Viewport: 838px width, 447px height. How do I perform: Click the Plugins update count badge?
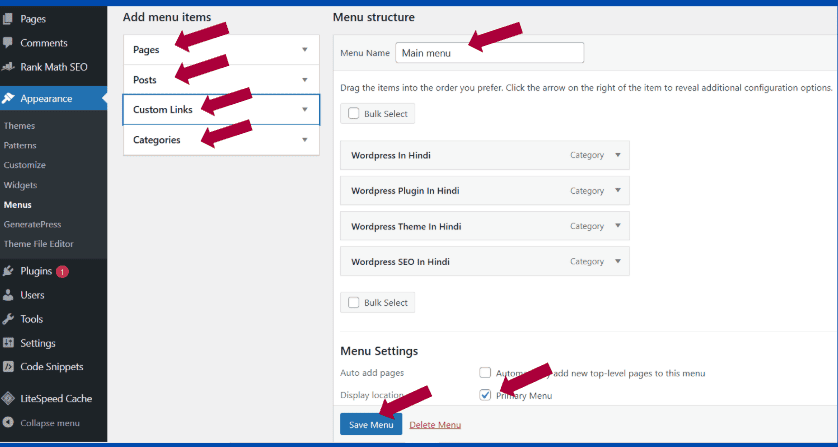point(62,272)
